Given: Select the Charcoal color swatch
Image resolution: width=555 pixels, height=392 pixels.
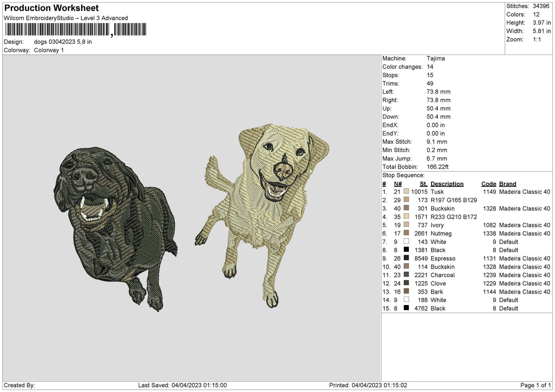Looking at the screenshot, I should click(x=406, y=275).
